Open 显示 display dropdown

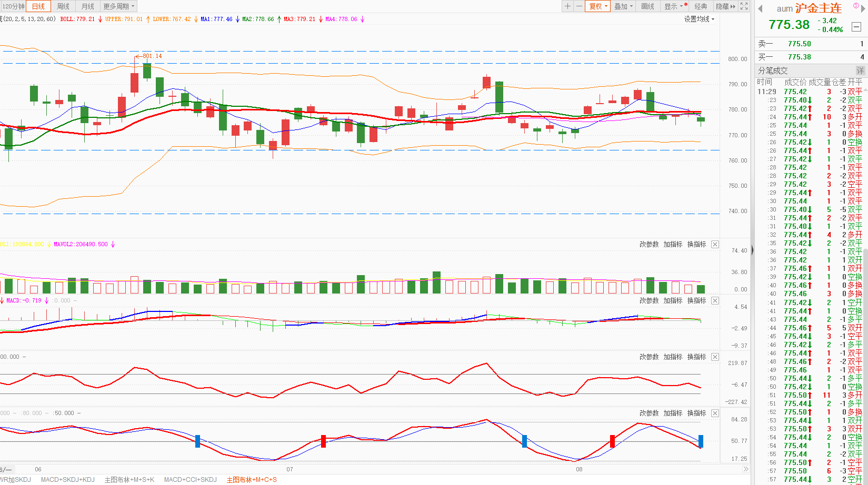pos(673,6)
